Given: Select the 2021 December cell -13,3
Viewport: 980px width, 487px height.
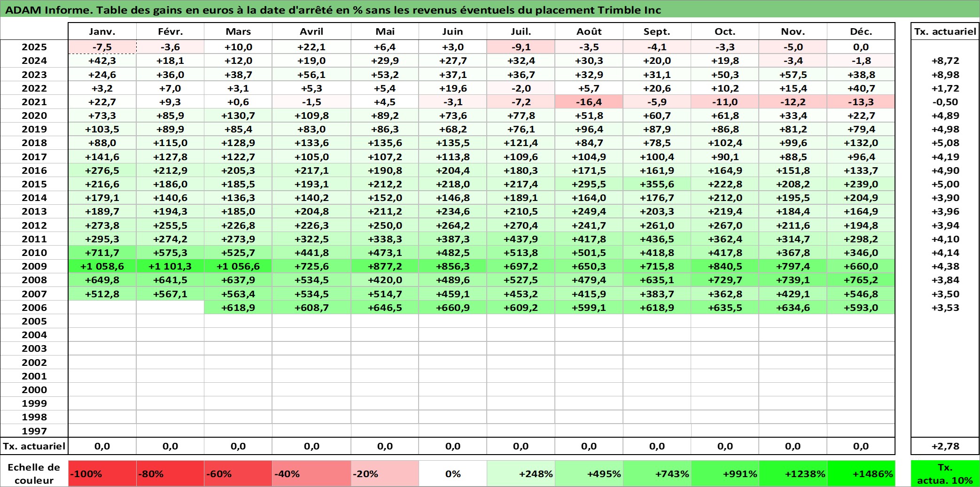Looking at the screenshot, I should pos(861,102).
